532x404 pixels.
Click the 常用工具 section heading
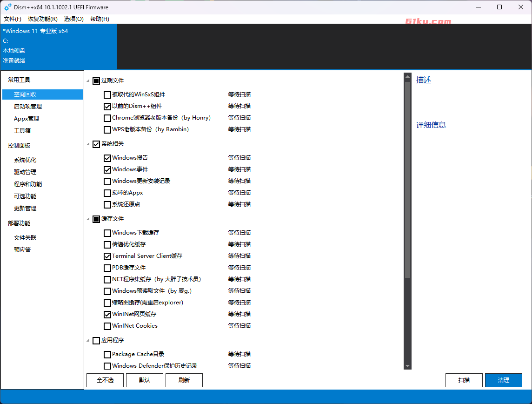[20, 80]
